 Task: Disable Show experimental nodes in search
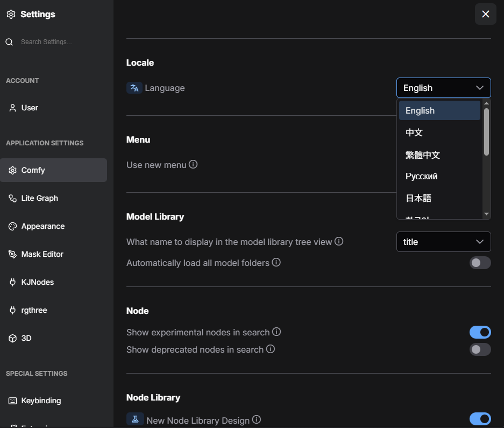pos(480,332)
